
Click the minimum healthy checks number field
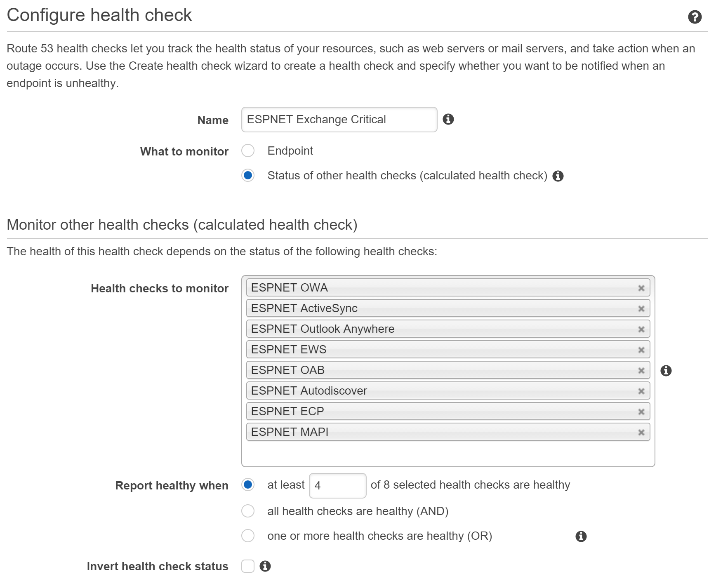pos(337,485)
